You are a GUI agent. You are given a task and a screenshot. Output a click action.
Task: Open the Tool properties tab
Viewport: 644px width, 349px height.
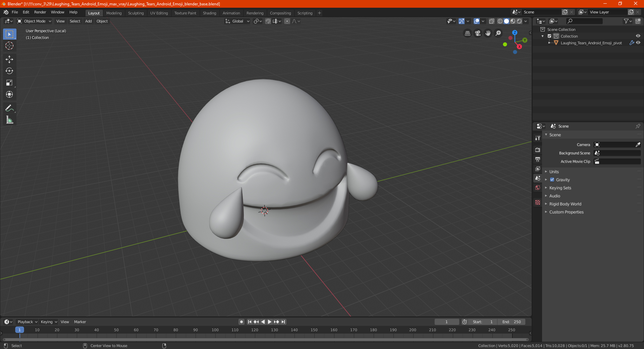click(x=538, y=138)
